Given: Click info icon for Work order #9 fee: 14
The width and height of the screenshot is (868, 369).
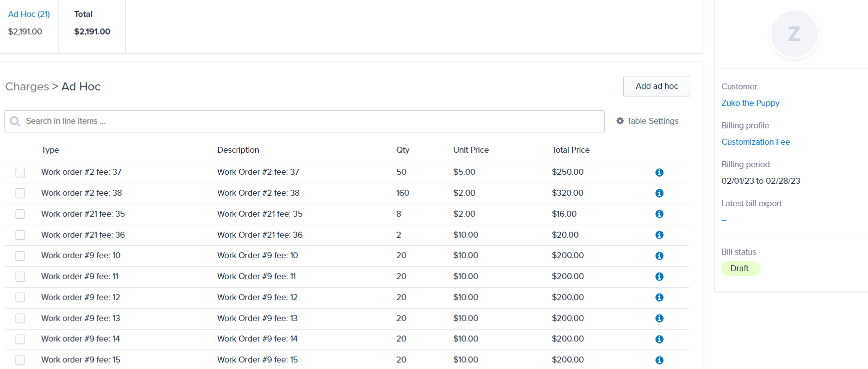Looking at the screenshot, I should pyautogui.click(x=659, y=339).
